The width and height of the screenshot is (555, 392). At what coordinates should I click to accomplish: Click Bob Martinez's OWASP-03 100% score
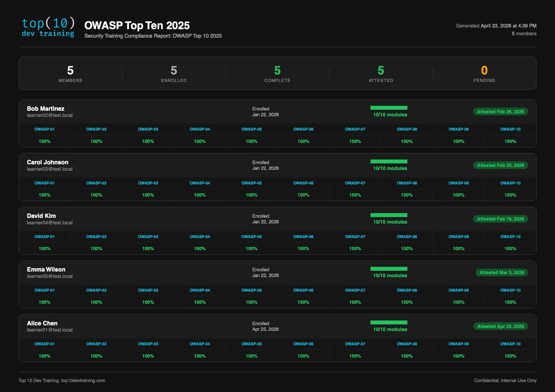coord(148,141)
